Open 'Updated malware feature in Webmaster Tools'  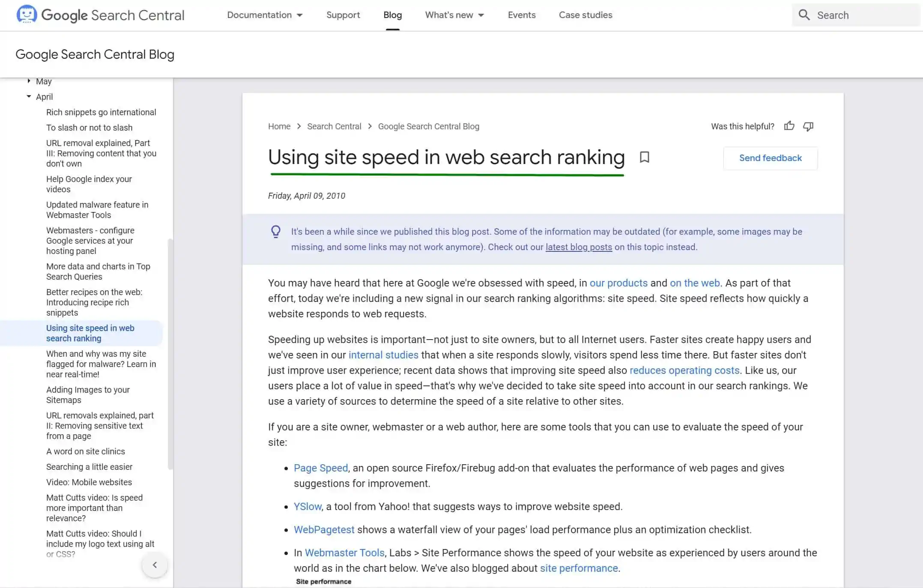97,210
